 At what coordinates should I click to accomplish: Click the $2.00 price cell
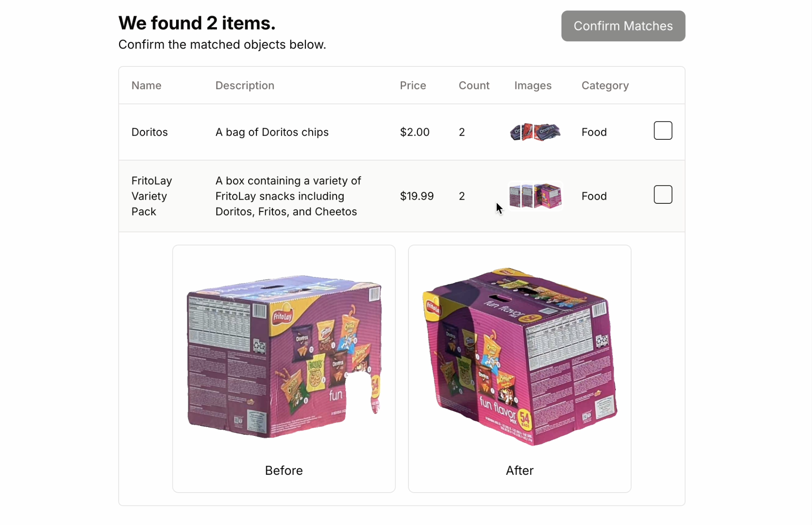(x=415, y=132)
